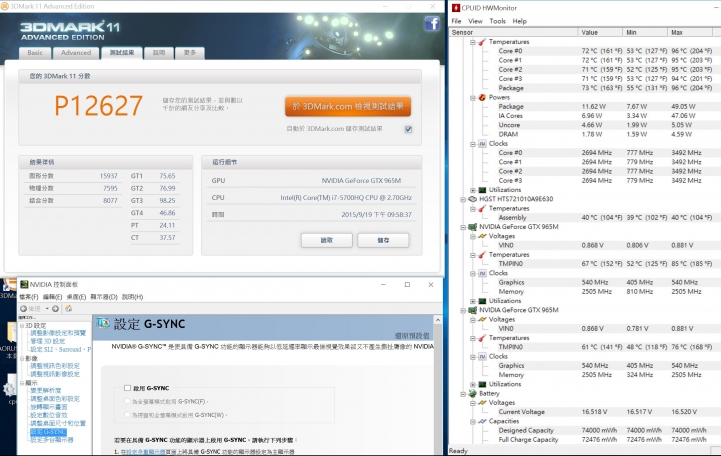This screenshot has width=721, height=456.
Task: Toggle auto-save results to 3DMark.com checkbox
Action: click(408, 129)
